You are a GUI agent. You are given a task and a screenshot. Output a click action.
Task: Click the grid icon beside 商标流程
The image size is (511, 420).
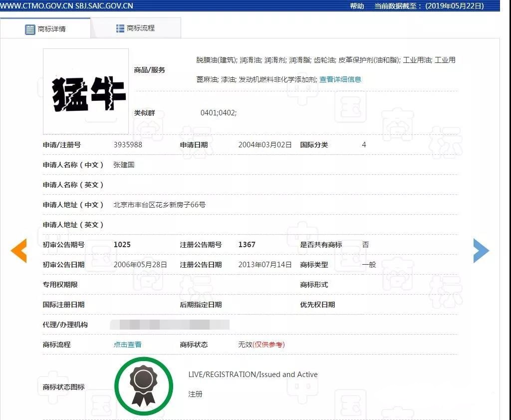118,28
